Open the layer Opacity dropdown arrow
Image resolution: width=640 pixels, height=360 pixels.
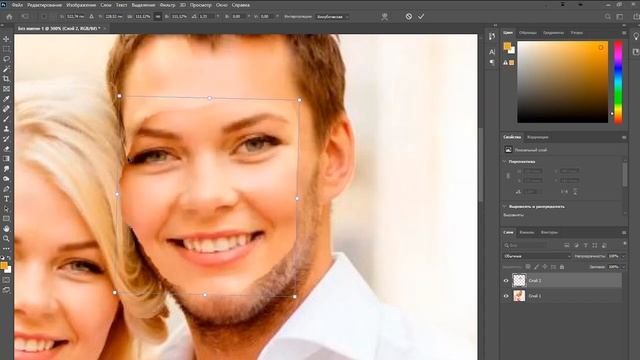pos(623,256)
